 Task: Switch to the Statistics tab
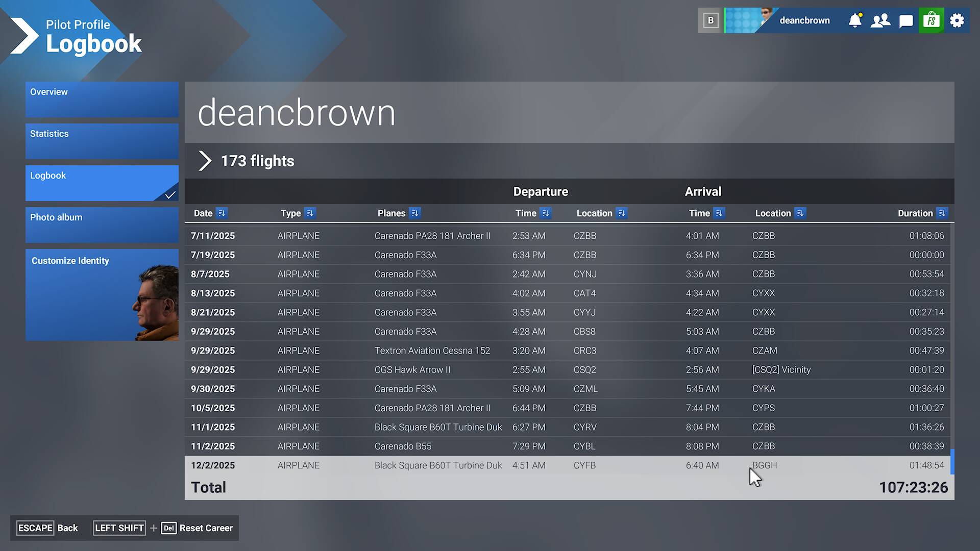102,141
